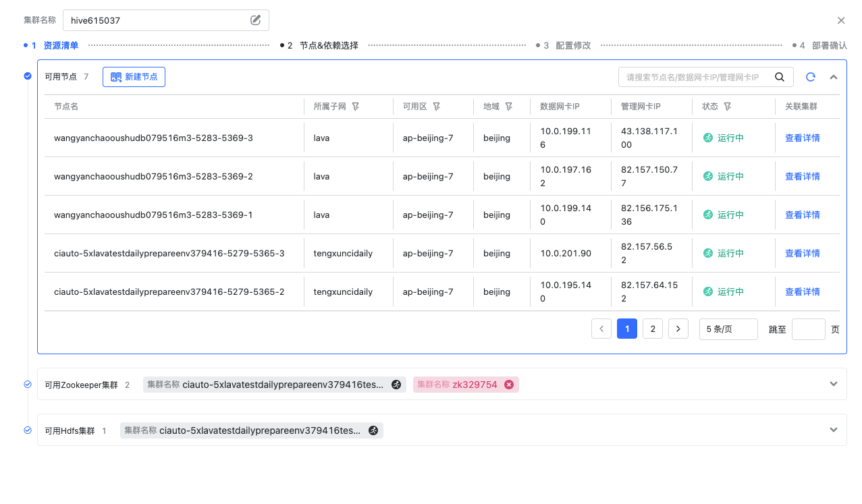
Task: View details for node wangyanchaooushudb 5369-3
Action: click(803, 138)
